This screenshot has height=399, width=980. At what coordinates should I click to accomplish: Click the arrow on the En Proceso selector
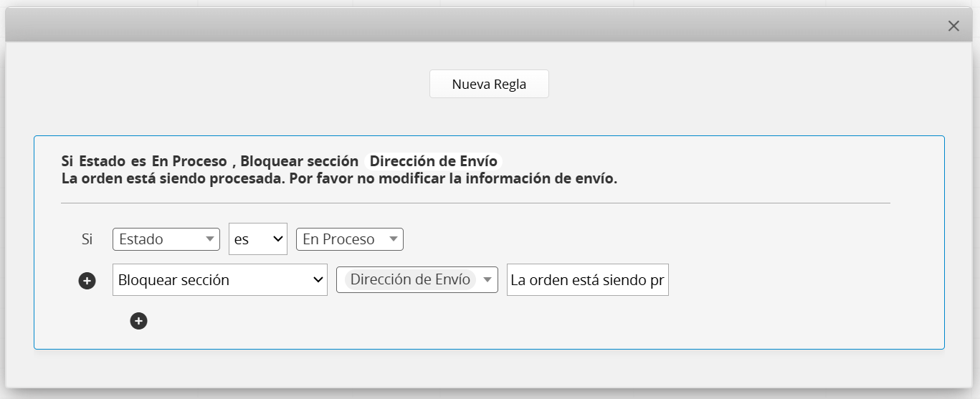coord(394,239)
